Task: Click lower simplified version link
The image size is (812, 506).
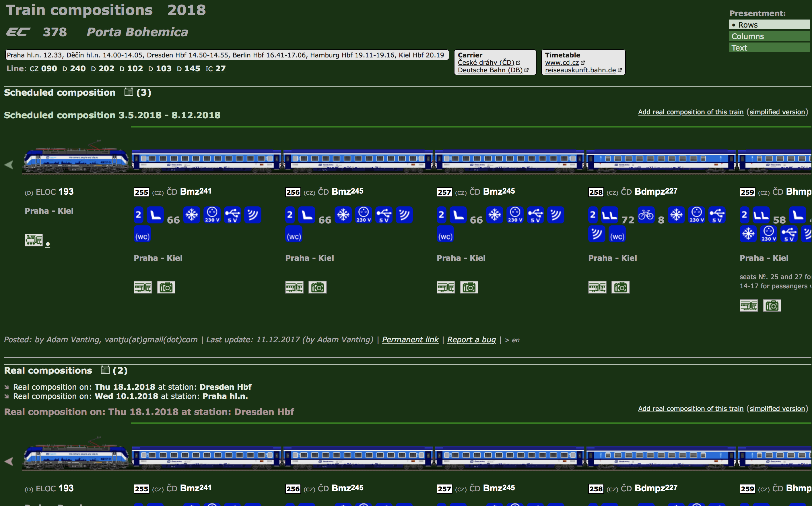Action: tap(777, 409)
